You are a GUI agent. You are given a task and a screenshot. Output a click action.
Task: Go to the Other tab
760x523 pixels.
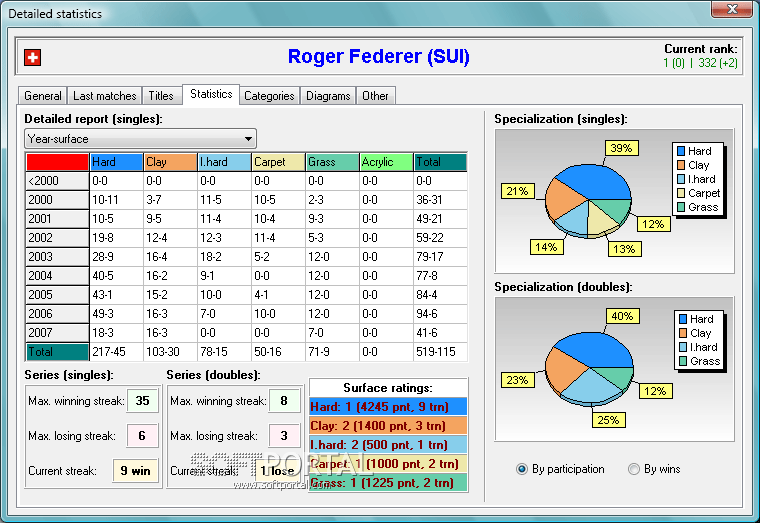pyautogui.click(x=375, y=95)
